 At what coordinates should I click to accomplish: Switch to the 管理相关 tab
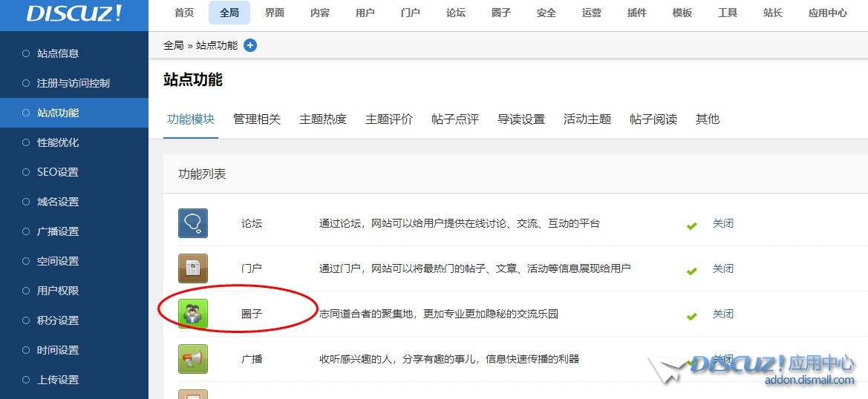click(x=257, y=119)
